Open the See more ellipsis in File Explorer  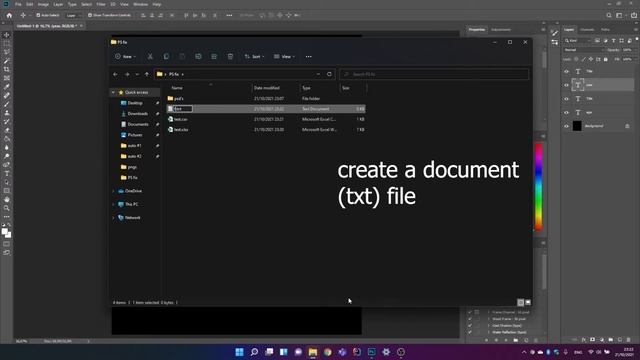pyautogui.click(x=309, y=56)
